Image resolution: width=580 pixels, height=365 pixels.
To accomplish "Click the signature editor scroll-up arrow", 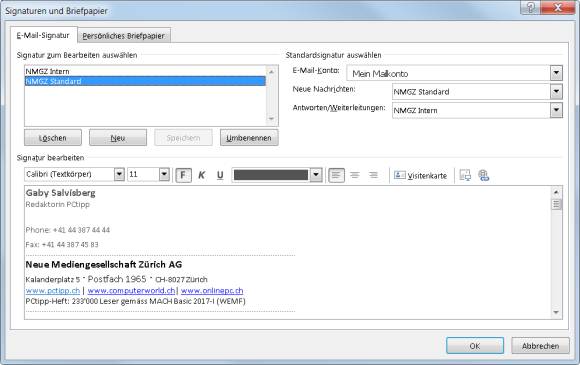I will (x=556, y=192).
